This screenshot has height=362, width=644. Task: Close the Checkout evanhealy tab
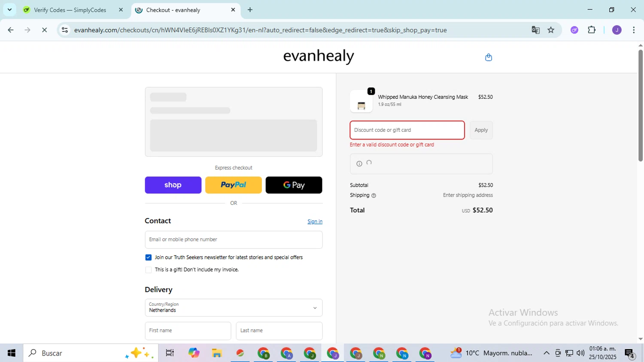click(233, 10)
